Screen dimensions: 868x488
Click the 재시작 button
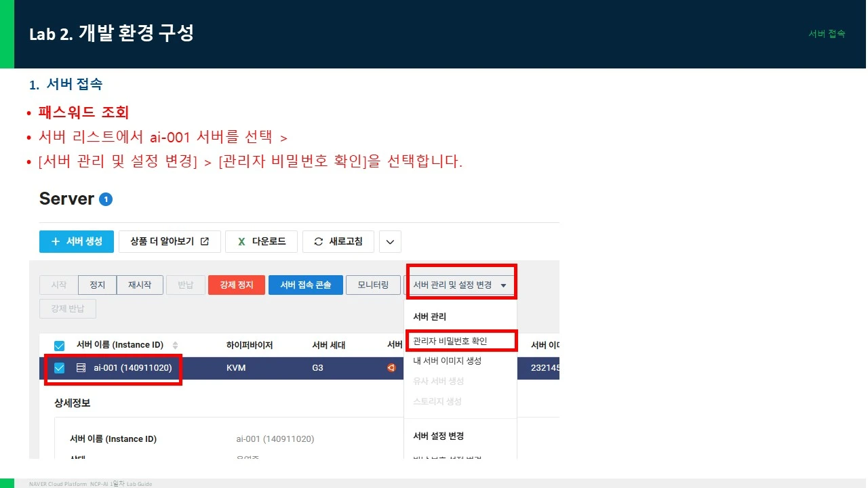click(140, 285)
